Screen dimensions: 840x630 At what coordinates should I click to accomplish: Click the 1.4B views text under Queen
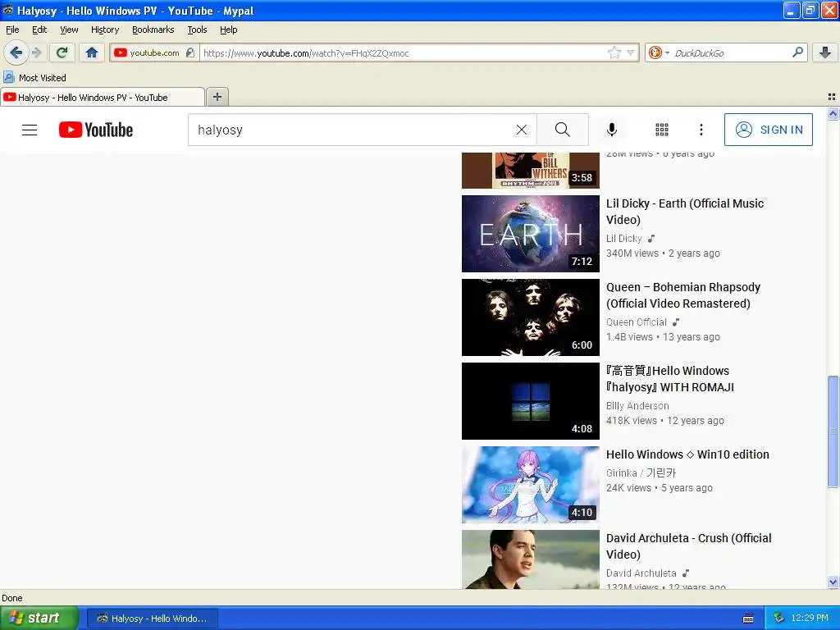[x=629, y=337]
